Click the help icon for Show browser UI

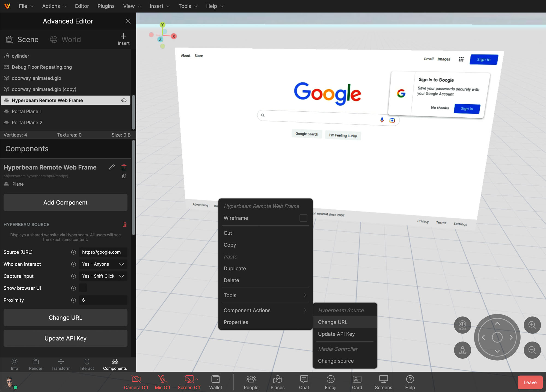(x=73, y=288)
